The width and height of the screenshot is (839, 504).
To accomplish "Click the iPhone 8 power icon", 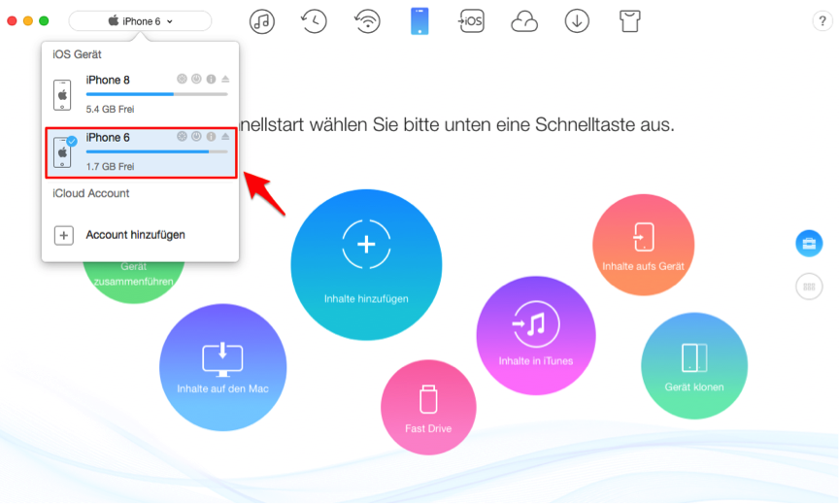I will point(196,80).
